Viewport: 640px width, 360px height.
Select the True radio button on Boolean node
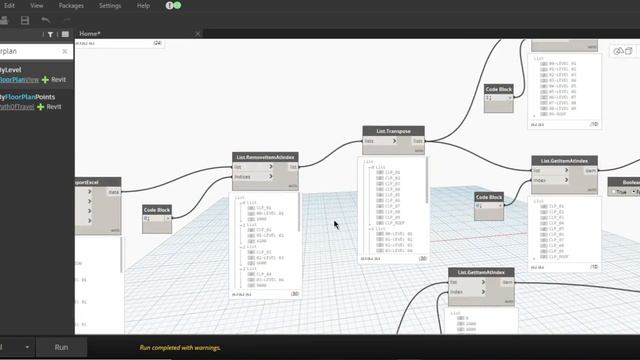(x=613, y=191)
